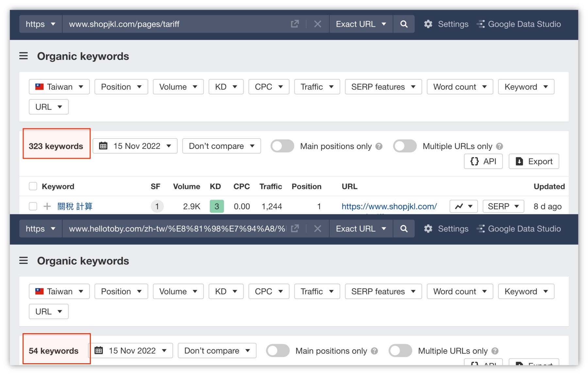The width and height of the screenshot is (588, 375).
Task: Open the top Taiwan country dropdown
Action: [59, 87]
